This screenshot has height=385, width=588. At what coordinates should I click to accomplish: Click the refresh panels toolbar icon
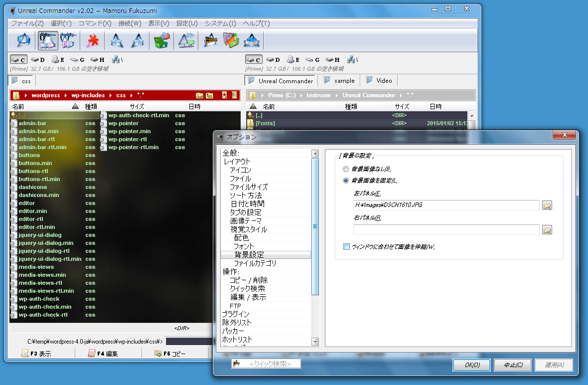[x=23, y=40]
